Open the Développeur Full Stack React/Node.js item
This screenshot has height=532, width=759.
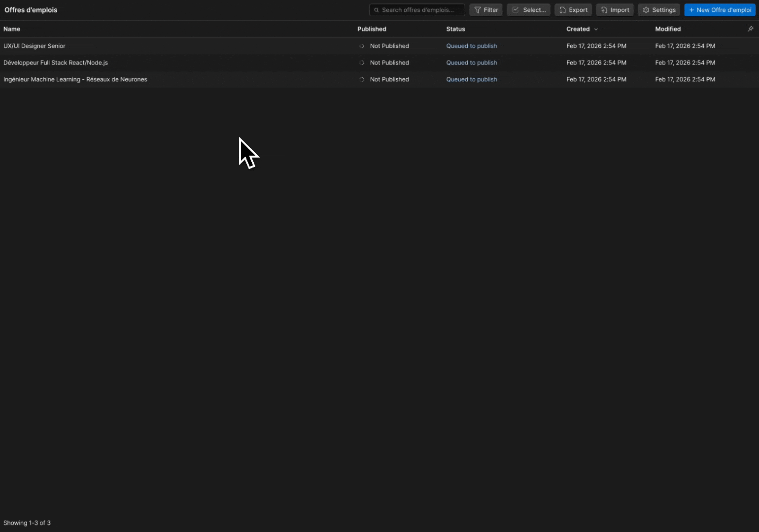pyautogui.click(x=56, y=63)
